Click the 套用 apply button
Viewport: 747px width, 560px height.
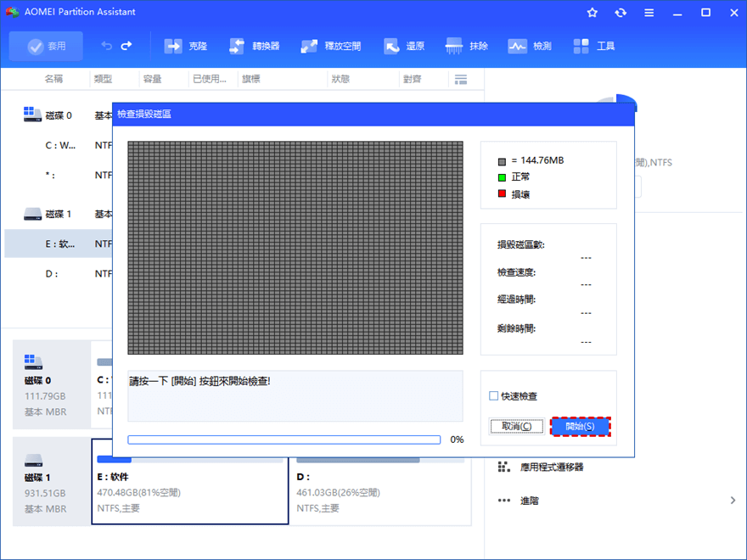click(x=46, y=46)
